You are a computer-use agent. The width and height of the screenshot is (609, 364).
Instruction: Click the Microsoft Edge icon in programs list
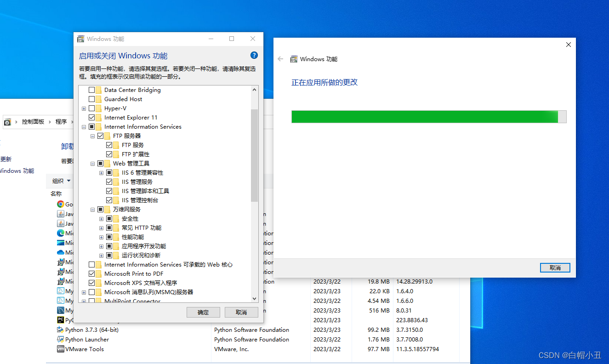(61, 233)
